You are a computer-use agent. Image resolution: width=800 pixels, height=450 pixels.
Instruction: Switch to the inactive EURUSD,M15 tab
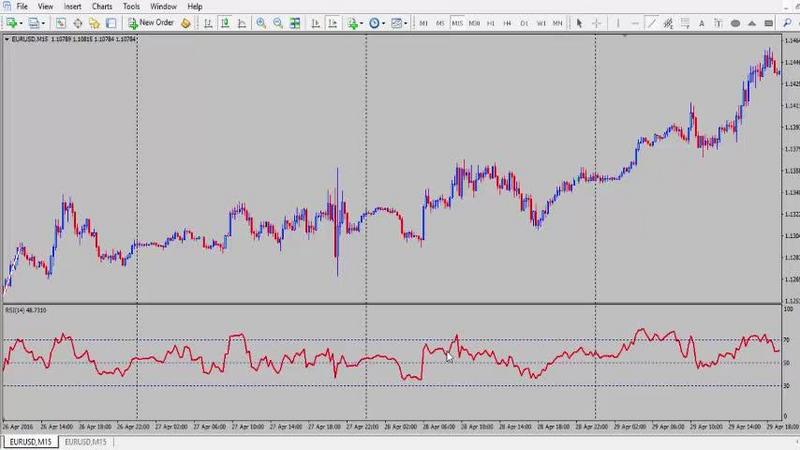coord(86,442)
